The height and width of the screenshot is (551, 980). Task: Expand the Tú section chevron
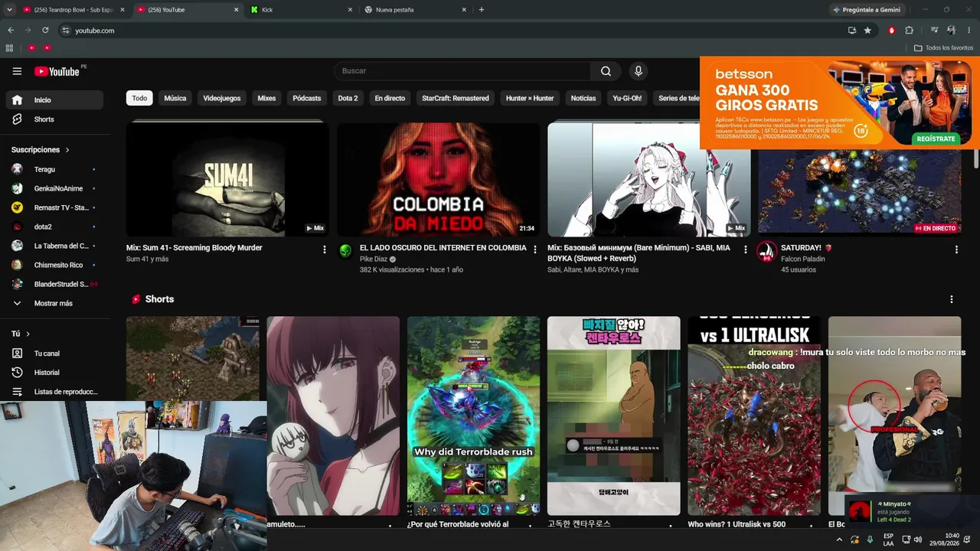click(x=28, y=334)
